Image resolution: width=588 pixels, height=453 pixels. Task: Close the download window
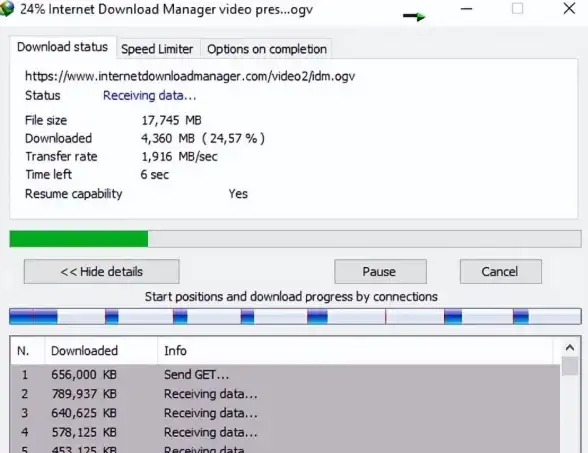tap(569, 8)
